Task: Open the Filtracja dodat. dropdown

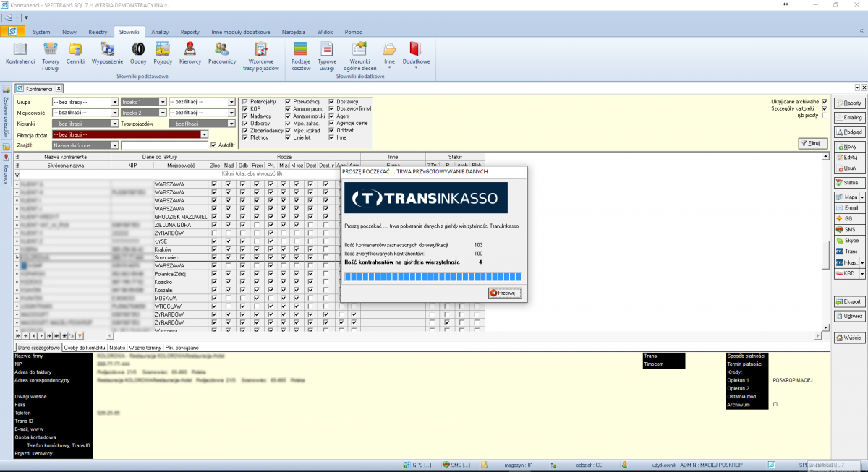Action: coord(205,134)
